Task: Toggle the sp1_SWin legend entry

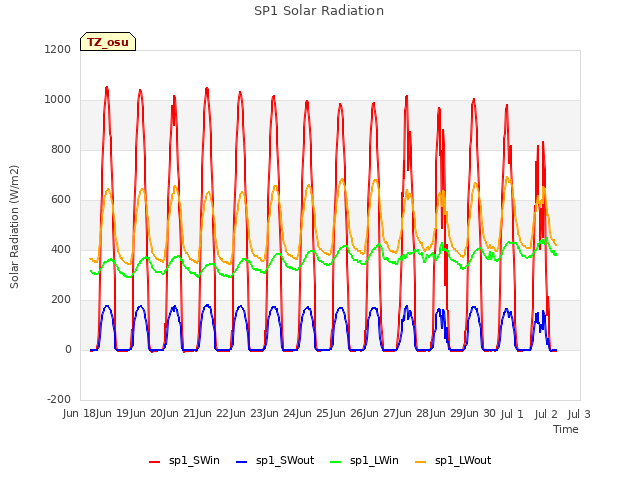Action: tap(184, 461)
